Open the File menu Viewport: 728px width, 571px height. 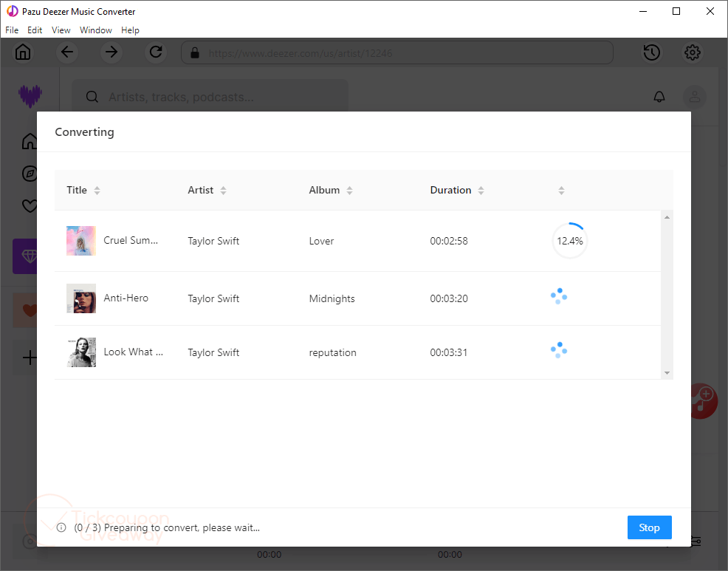click(12, 30)
